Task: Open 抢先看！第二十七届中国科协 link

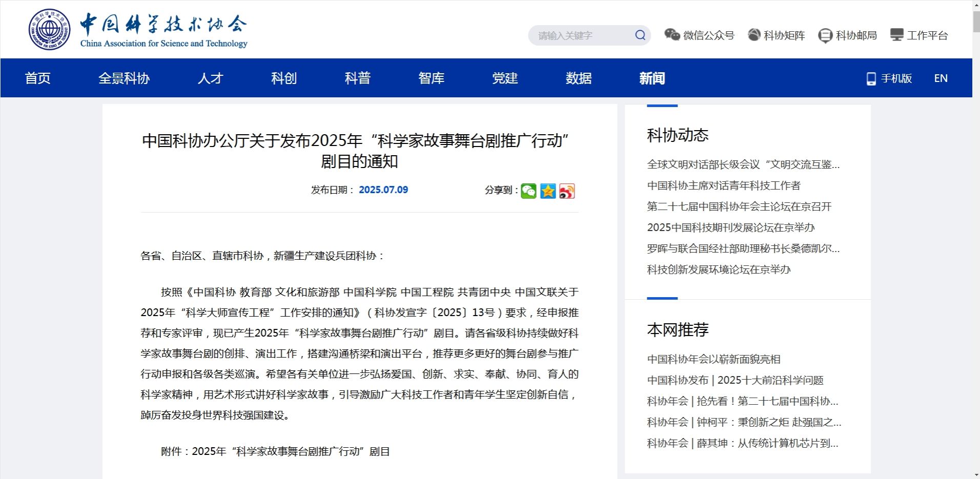Action: [743, 401]
